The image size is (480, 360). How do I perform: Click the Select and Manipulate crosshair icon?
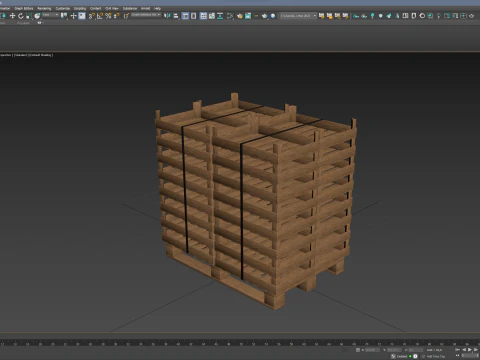tap(73, 16)
